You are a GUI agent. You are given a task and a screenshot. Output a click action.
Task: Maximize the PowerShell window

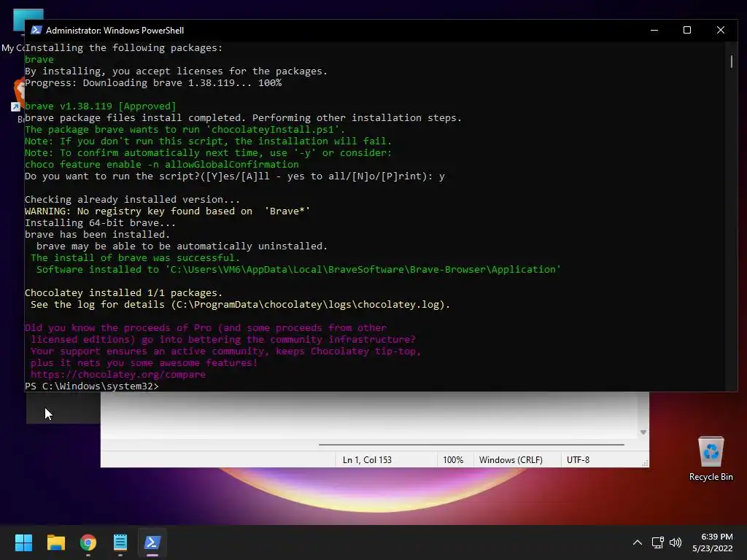(x=687, y=30)
